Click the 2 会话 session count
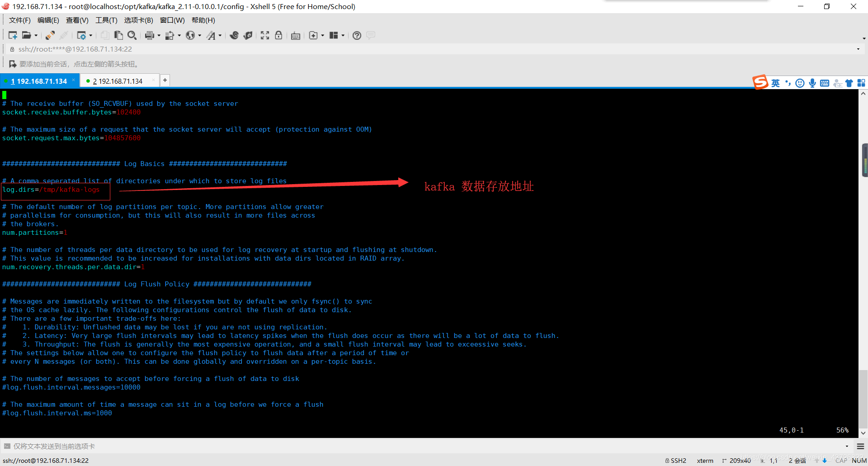This screenshot has height=466, width=868. point(797,461)
